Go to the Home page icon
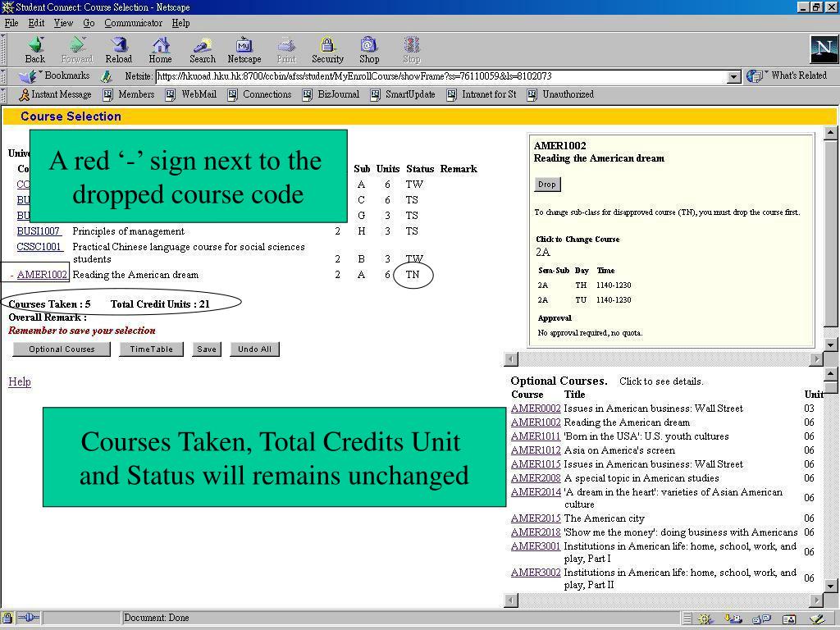The width and height of the screenshot is (840, 630). 160,45
